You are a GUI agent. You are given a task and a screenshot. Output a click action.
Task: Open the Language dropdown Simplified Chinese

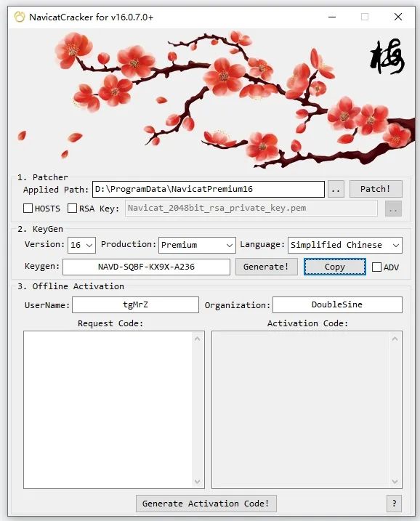pos(345,245)
